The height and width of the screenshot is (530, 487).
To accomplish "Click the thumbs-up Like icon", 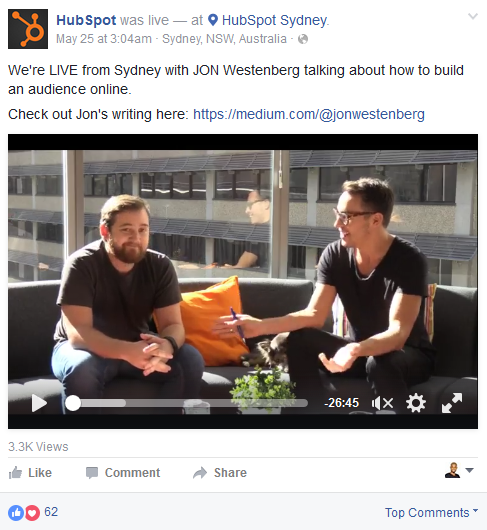I will coord(15,473).
